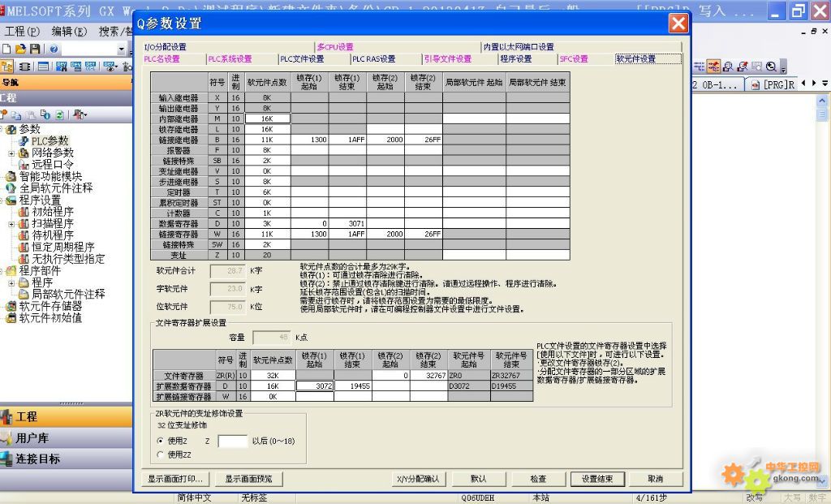Click the left tab scroll arrow by [PRG]R

[x=803, y=84]
